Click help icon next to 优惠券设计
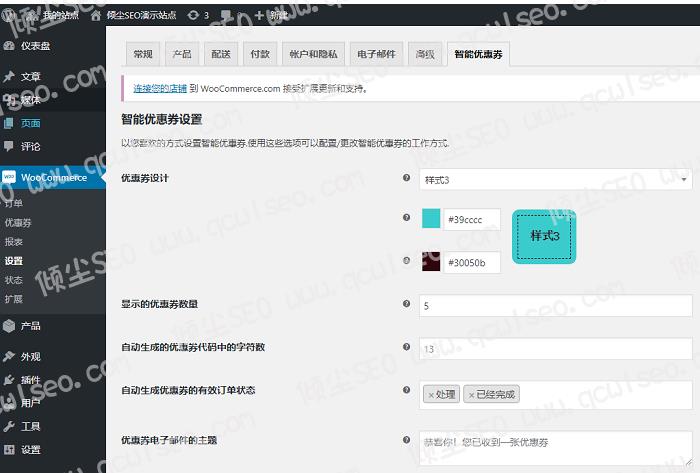 click(x=406, y=178)
